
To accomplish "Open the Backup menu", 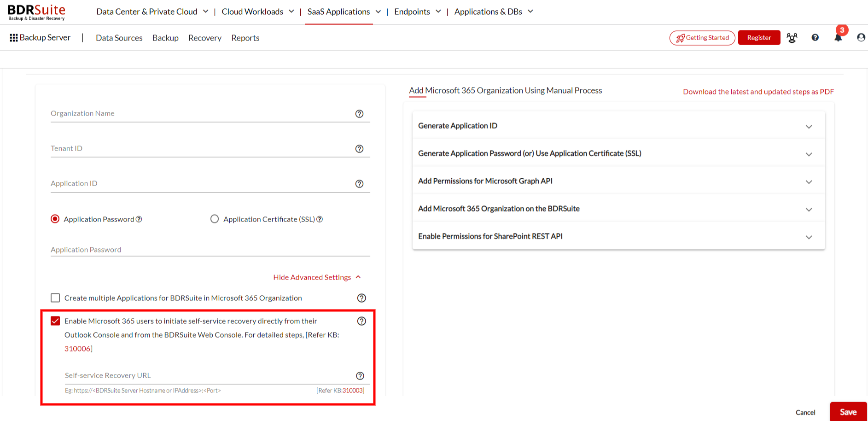I will point(165,38).
